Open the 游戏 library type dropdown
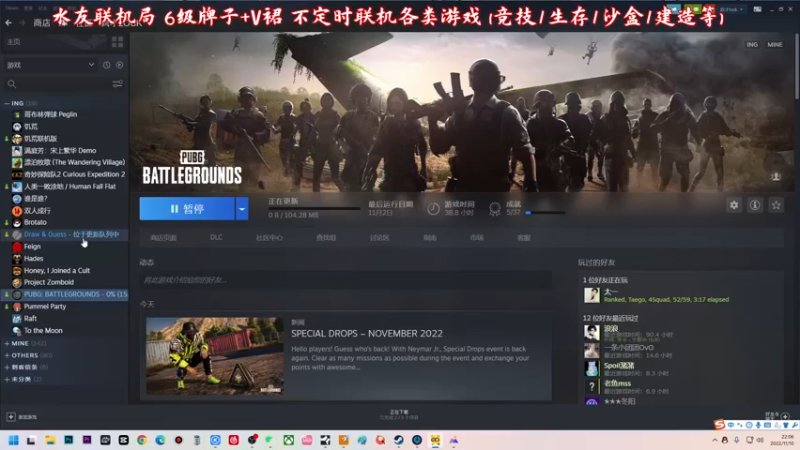This screenshot has height=450, width=800. 50,65
